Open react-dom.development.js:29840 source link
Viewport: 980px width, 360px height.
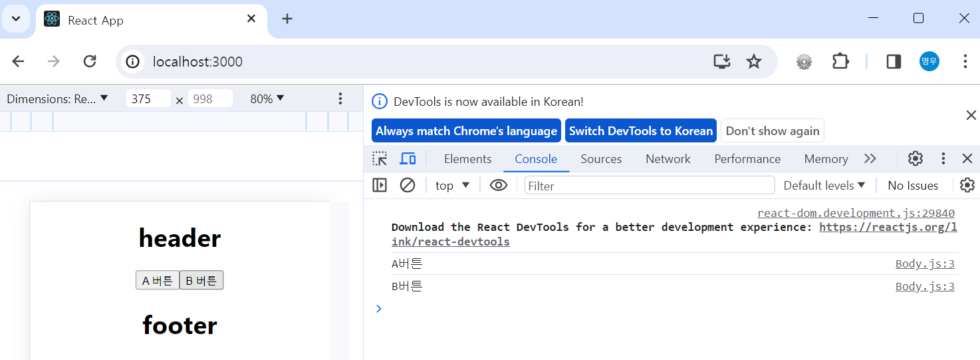click(856, 213)
